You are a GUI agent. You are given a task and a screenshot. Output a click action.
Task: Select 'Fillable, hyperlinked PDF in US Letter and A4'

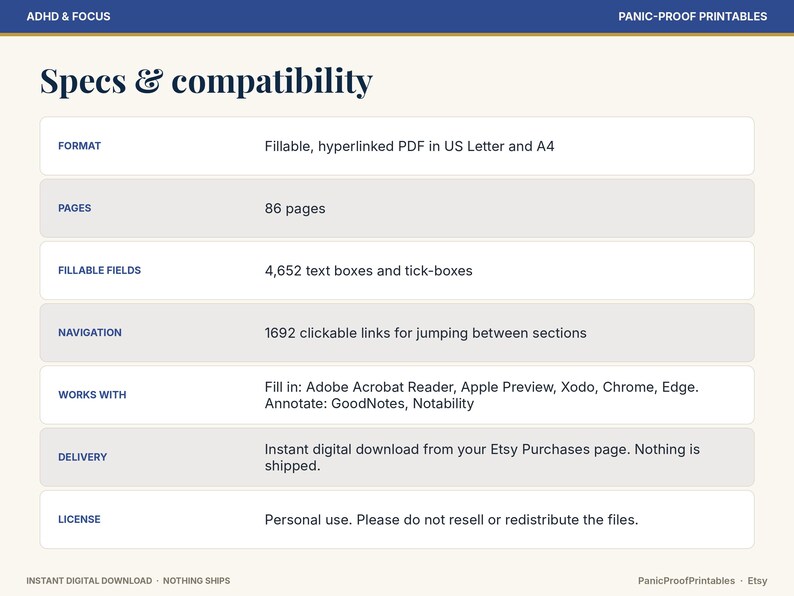[409, 146]
